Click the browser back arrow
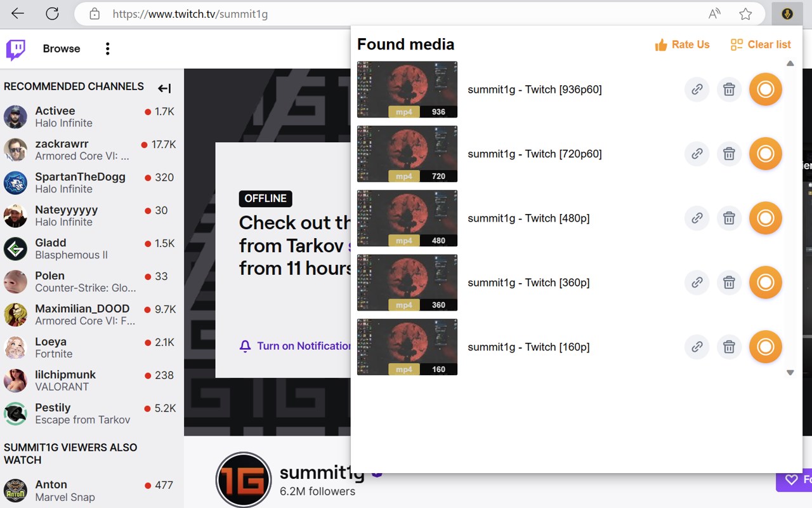812x508 pixels. tap(18, 13)
